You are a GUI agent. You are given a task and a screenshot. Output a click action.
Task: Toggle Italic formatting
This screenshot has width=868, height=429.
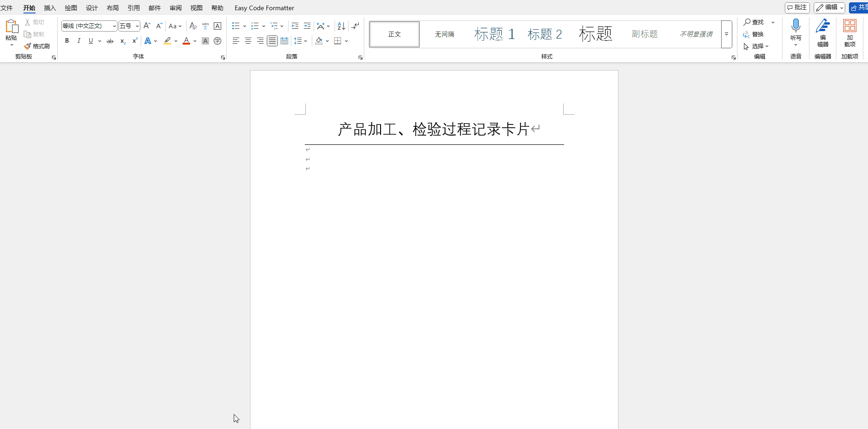click(79, 41)
